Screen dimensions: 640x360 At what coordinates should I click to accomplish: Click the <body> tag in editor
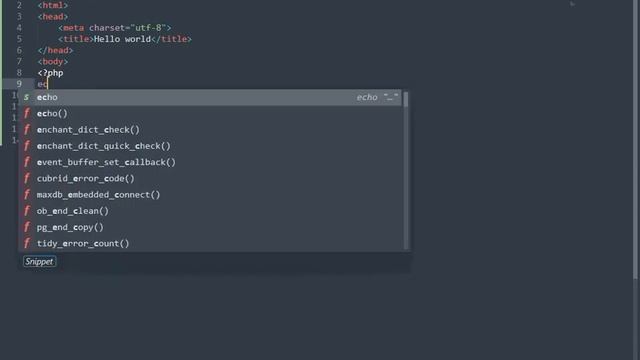(53, 62)
